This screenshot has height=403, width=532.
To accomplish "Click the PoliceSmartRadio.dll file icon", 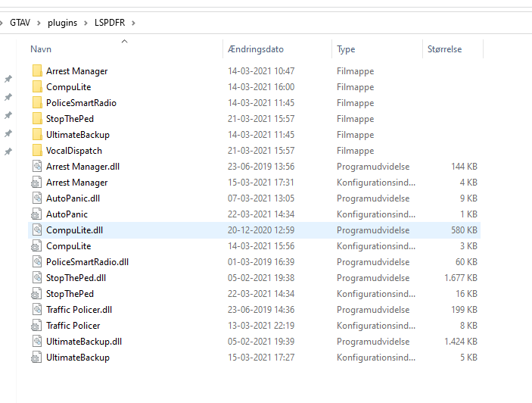I will point(37,262).
